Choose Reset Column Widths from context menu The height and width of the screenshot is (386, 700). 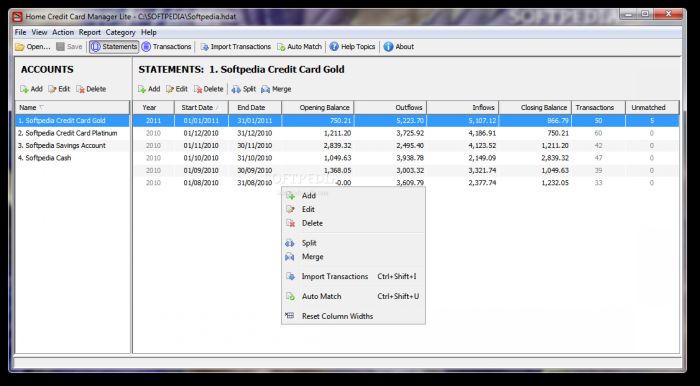(353, 316)
